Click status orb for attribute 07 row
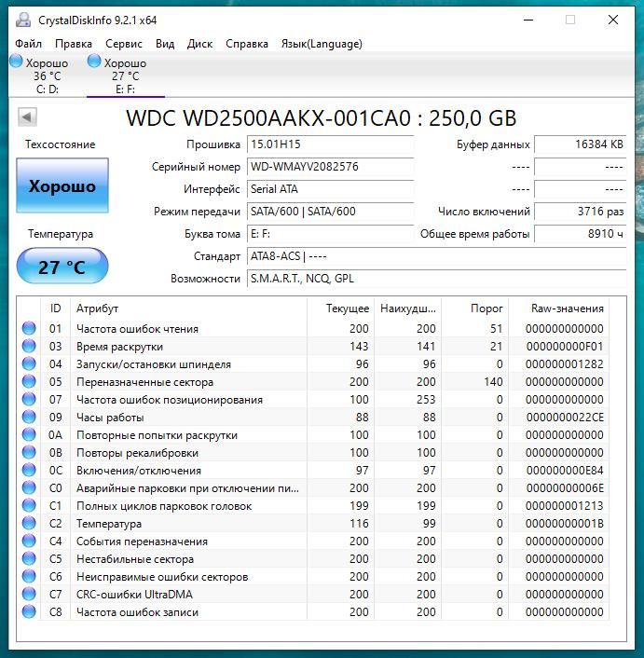644x658 pixels. [x=29, y=399]
